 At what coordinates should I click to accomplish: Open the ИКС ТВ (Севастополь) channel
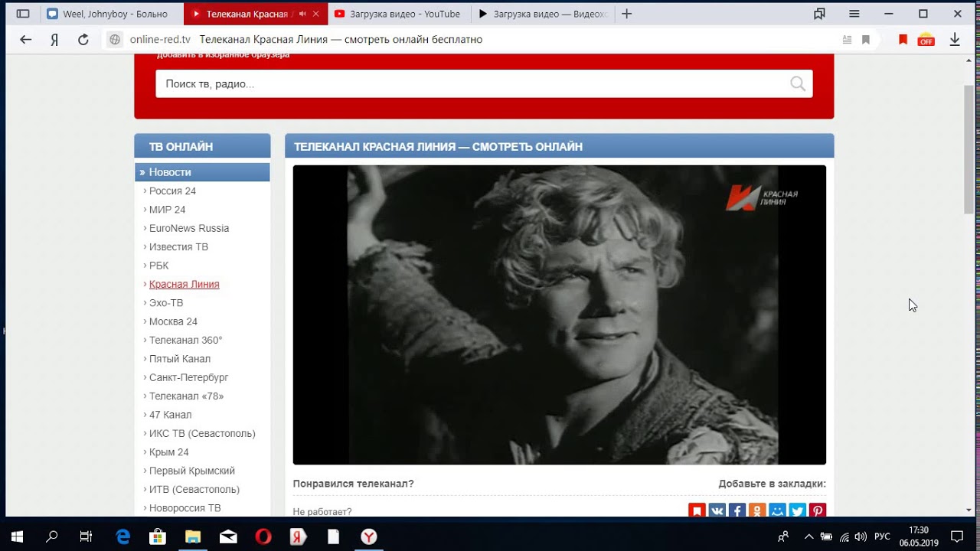point(202,433)
